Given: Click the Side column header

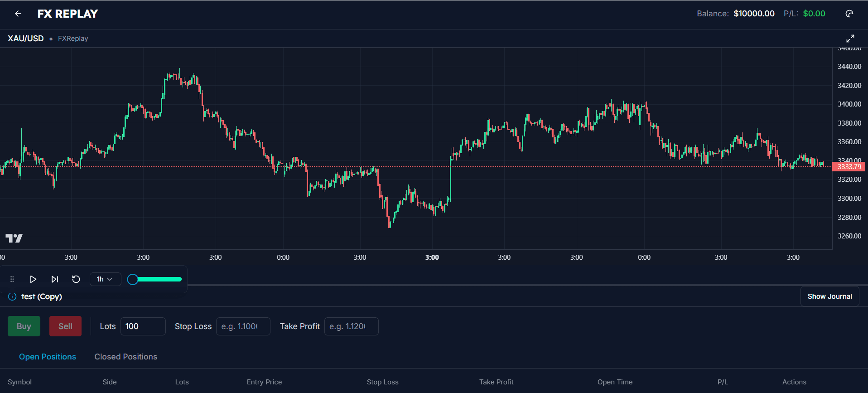Looking at the screenshot, I should coord(110,382).
